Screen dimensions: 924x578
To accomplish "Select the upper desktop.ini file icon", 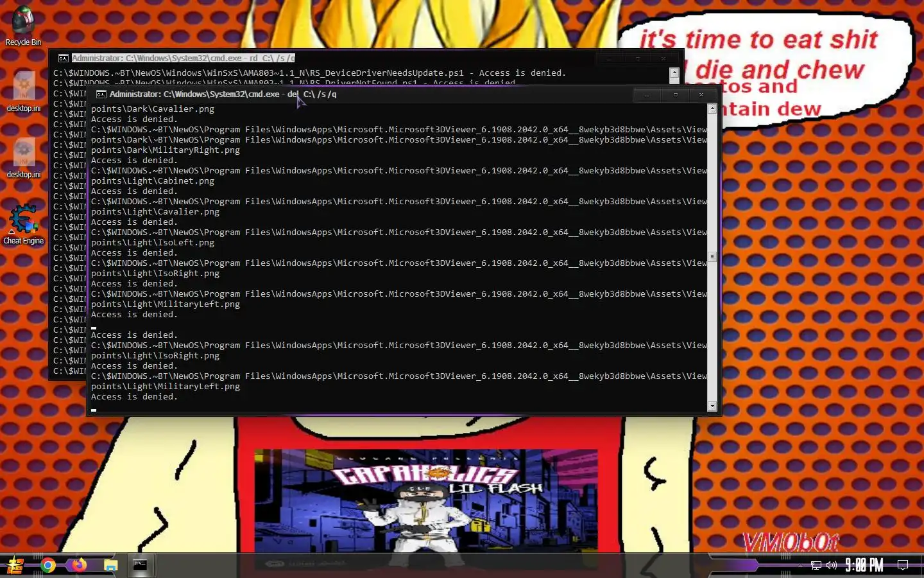I will (23, 92).
